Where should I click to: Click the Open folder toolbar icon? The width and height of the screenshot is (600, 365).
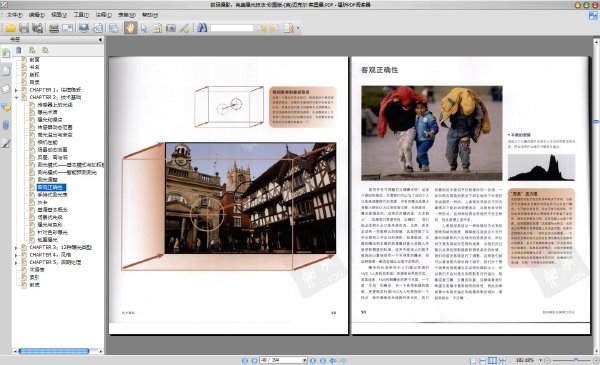coord(11,28)
